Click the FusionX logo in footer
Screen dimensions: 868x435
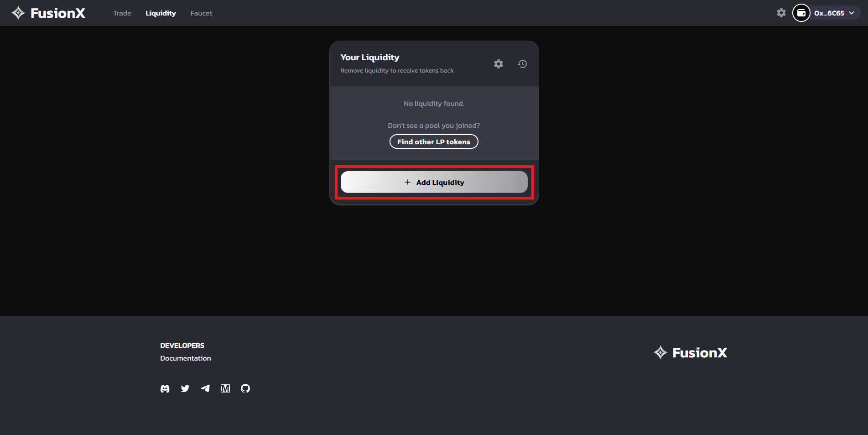click(690, 352)
